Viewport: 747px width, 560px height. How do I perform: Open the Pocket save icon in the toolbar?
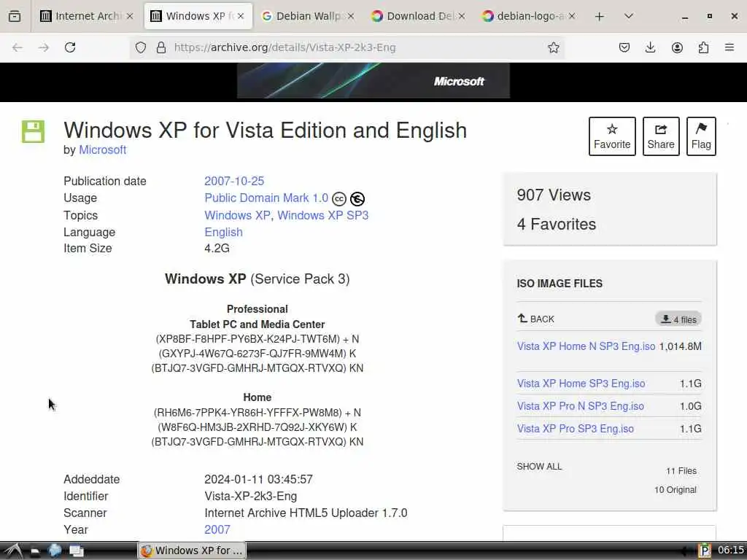(624, 47)
